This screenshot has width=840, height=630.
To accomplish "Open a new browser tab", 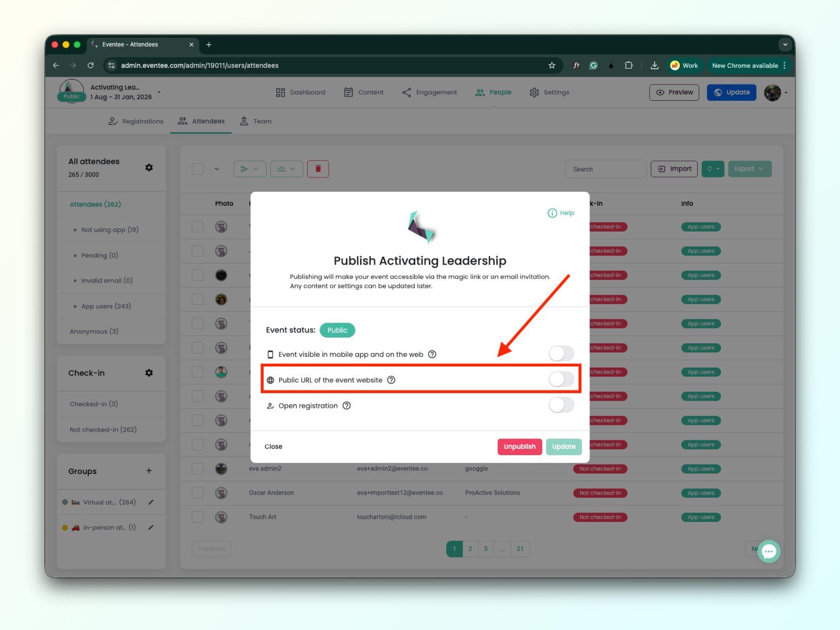I will 209,45.
